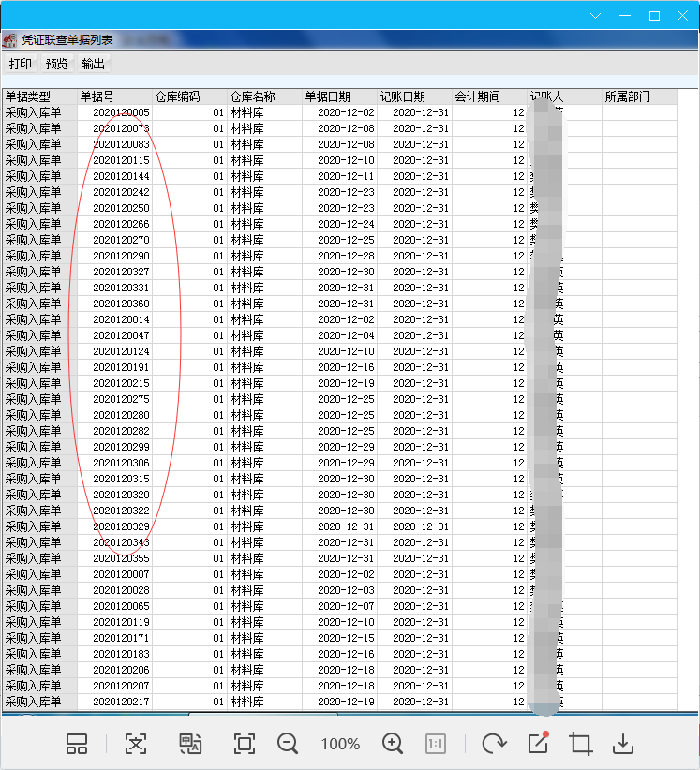Click the 输出 button
This screenshot has width=700, height=770.
point(94,64)
